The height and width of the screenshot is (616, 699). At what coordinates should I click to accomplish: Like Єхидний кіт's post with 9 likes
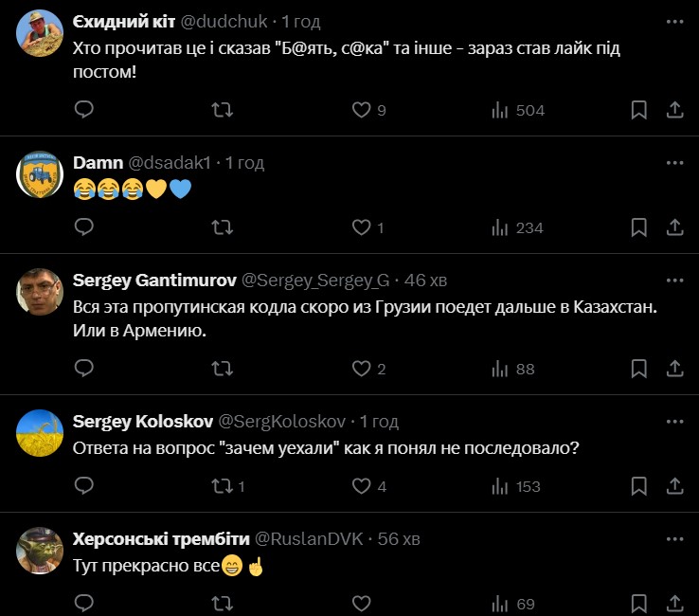(x=361, y=110)
